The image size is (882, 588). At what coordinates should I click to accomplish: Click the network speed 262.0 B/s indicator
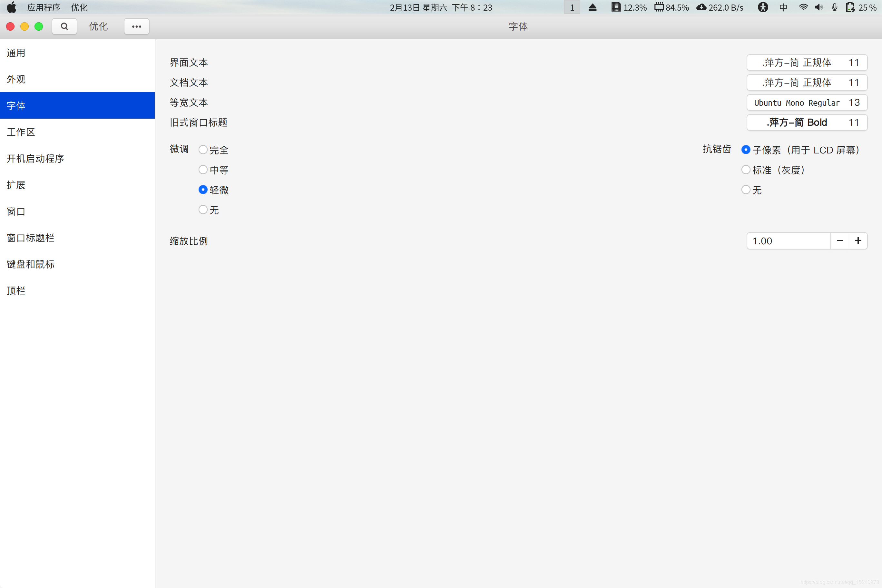pyautogui.click(x=720, y=7)
